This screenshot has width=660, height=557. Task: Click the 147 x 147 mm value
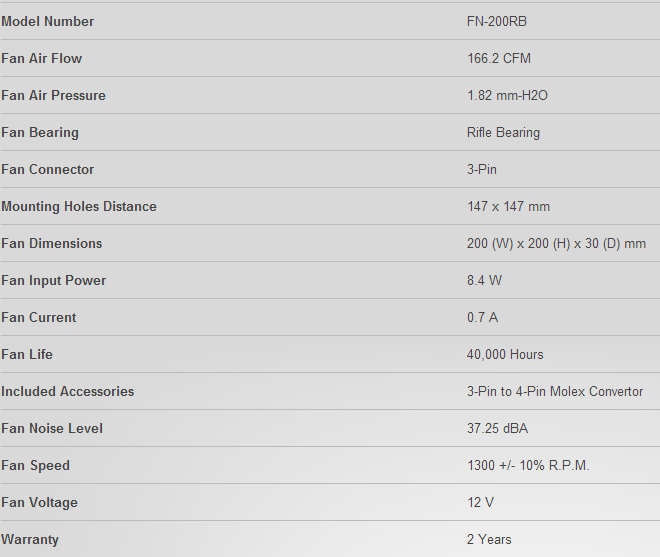pos(508,207)
